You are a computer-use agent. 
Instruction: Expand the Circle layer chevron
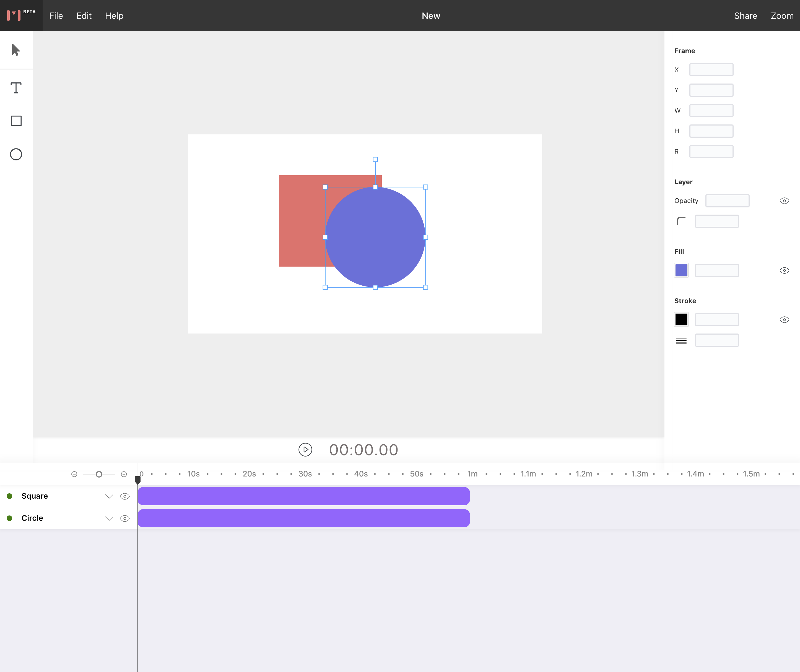[x=109, y=518]
